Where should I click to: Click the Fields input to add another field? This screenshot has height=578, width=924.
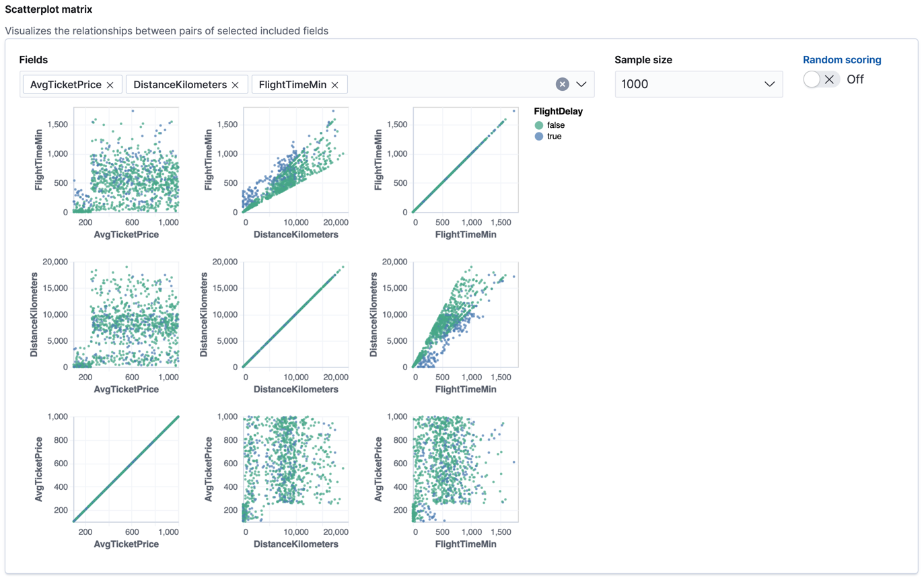pos(437,84)
